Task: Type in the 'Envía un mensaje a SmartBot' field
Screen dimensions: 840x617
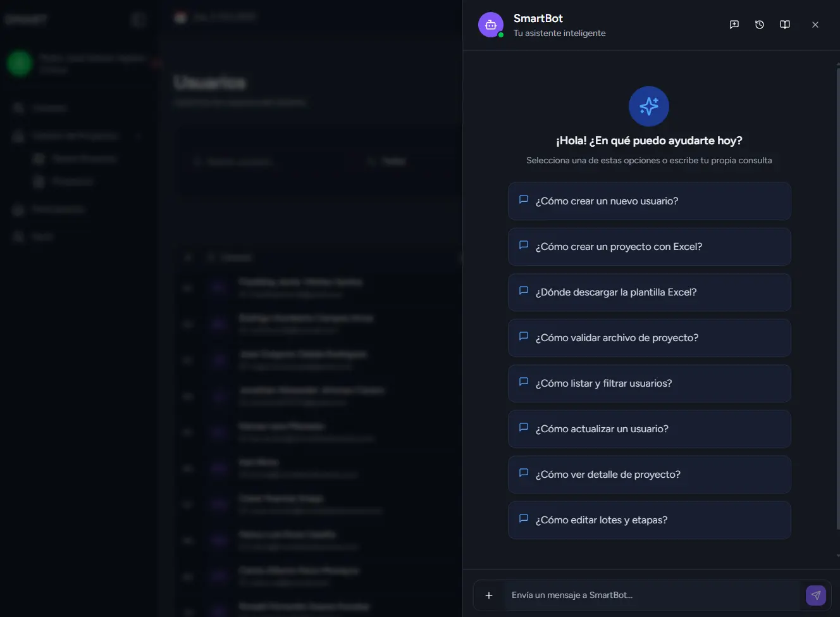Action: pos(652,595)
